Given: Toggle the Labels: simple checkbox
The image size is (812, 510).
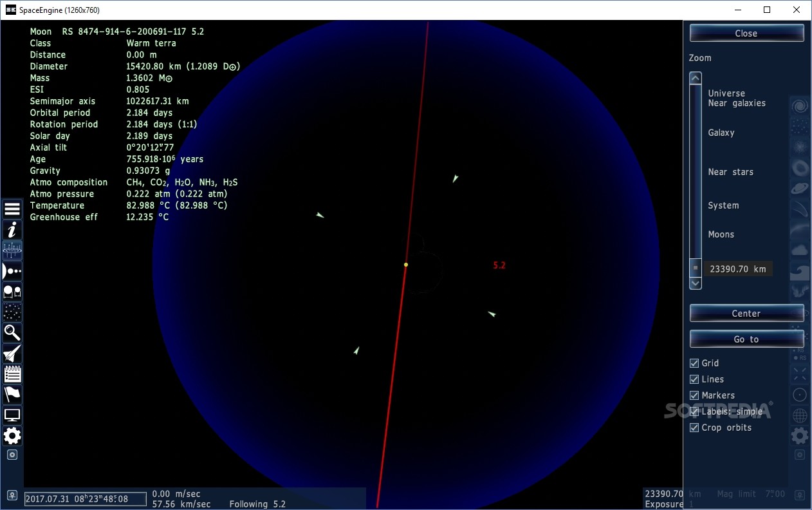Looking at the screenshot, I should [x=694, y=411].
